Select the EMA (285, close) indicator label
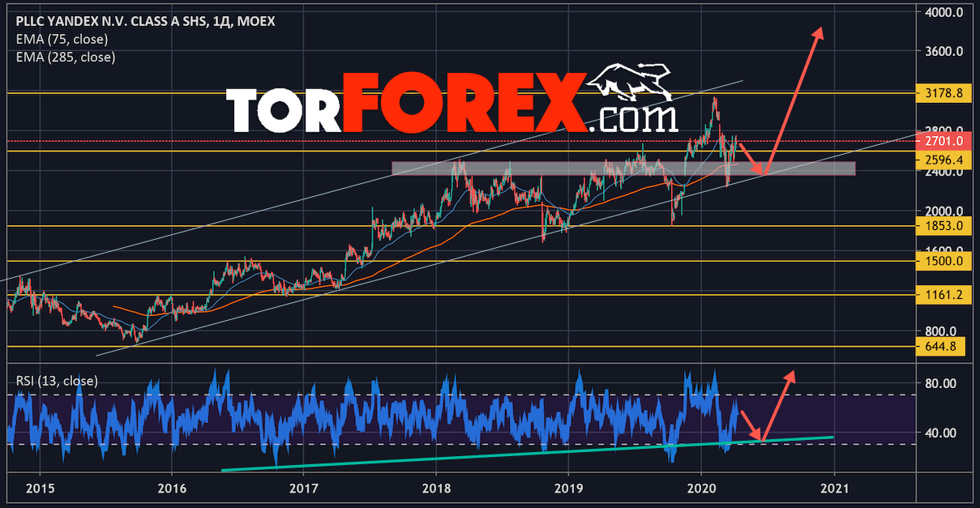The image size is (980, 508). [x=66, y=57]
